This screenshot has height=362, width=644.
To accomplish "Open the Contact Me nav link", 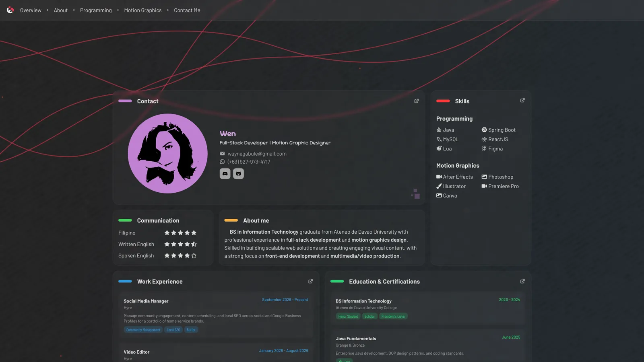I will 187,10.
